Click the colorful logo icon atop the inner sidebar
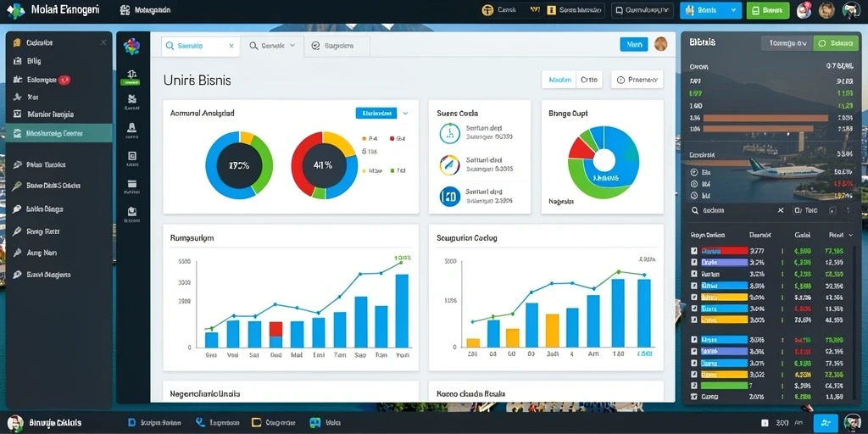The image size is (868, 434). (131, 47)
